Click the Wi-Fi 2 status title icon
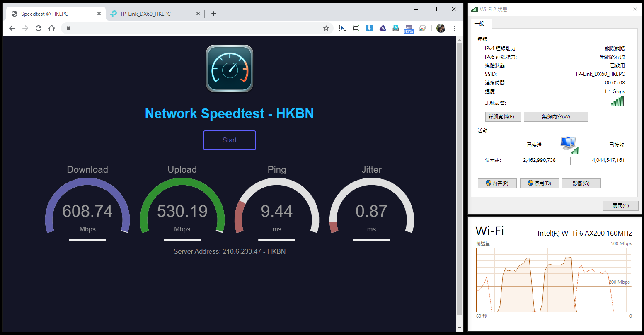 click(x=475, y=9)
